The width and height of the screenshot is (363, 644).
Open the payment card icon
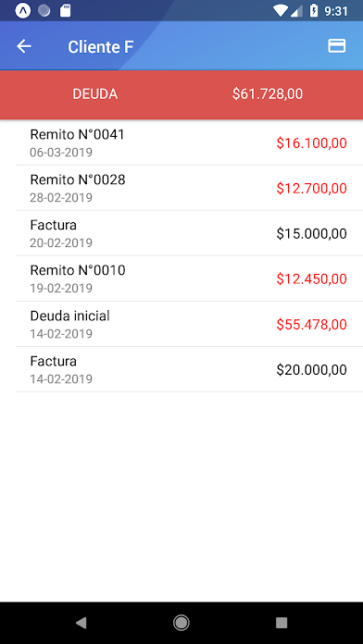click(337, 46)
